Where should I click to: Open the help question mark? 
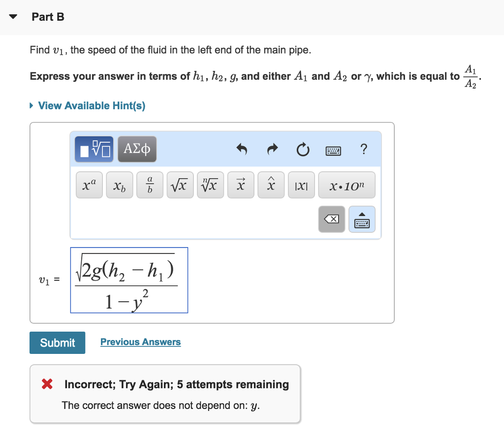[363, 149]
